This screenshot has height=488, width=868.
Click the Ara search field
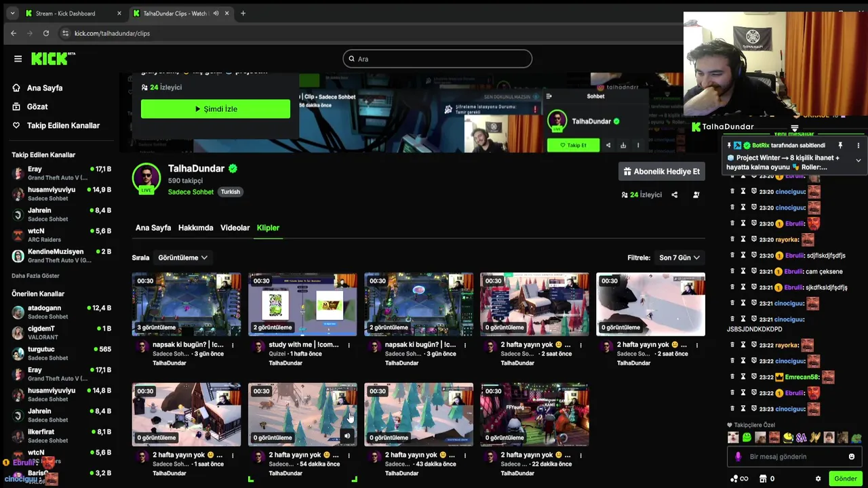pyautogui.click(x=437, y=59)
